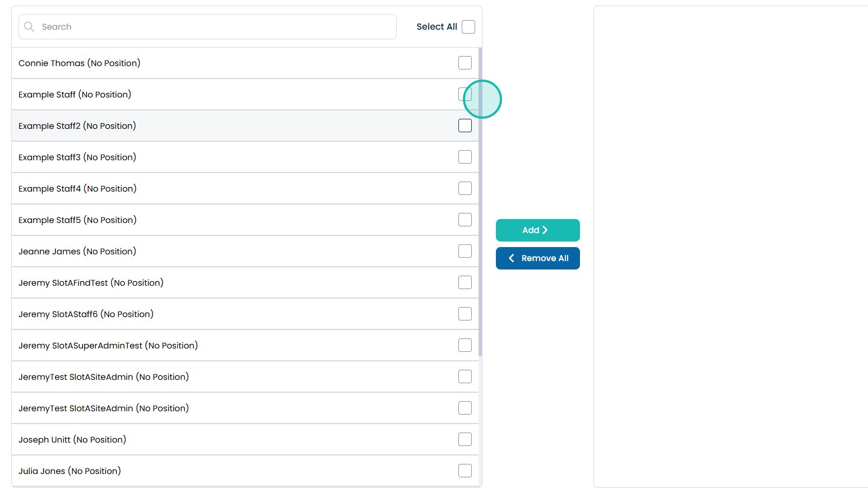868x488 pixels.
Task: Check the Example Staff3 checkbox
Action: (x=465, y=157)
